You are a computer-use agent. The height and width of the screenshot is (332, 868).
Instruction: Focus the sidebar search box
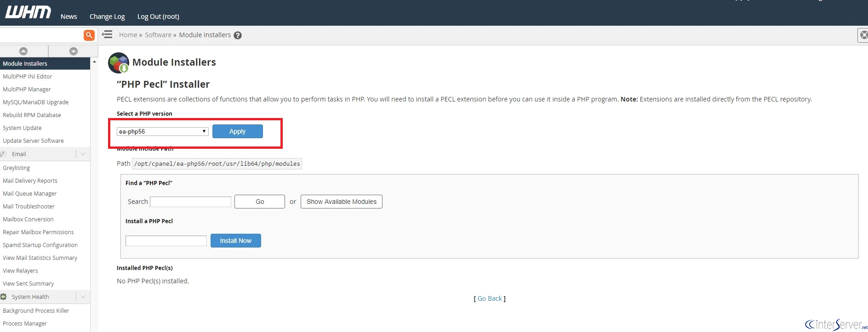(41, 35)
